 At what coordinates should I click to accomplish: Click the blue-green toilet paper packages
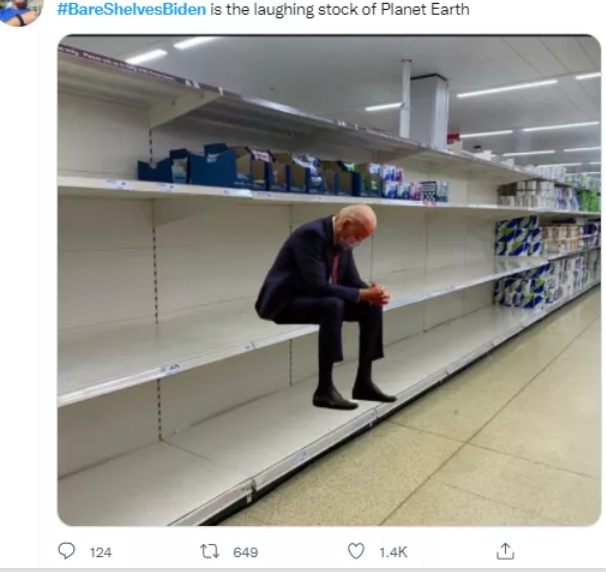pyautogui.click(x=519, y=262)
